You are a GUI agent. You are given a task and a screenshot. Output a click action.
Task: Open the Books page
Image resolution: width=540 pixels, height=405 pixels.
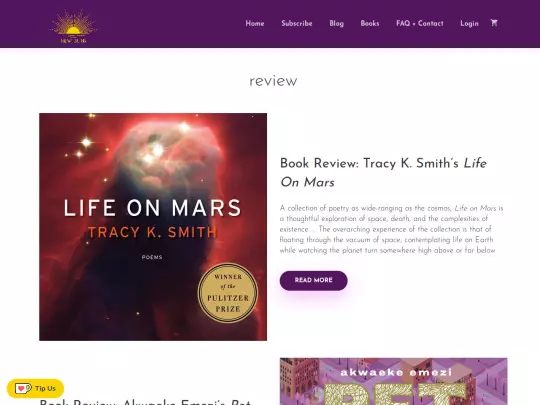point(370,23)
